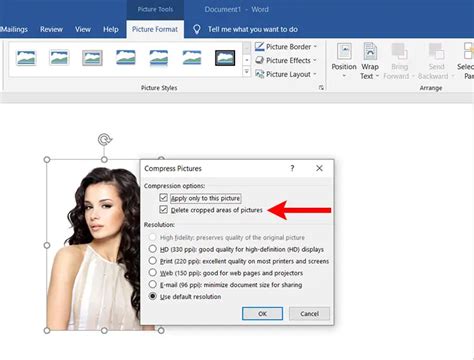474x360 pixels.
Task: Open the View ribbon tab
Action: 83,29
